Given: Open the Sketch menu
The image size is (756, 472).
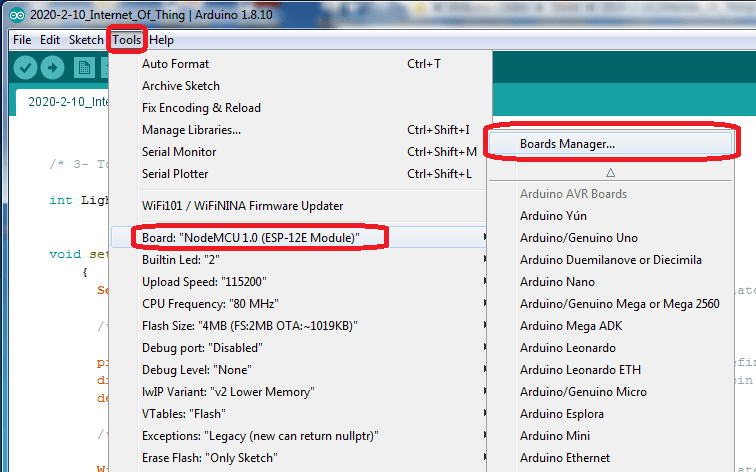Looking at the screenshot, I should click(x=86, y=40).
